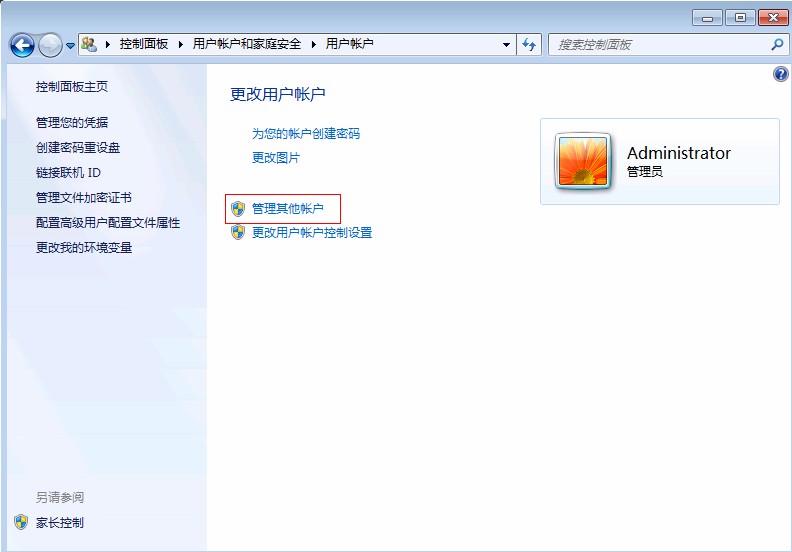Click the Forward navigation arrow button
The image size is (792, 552).
tap(49, 45)
